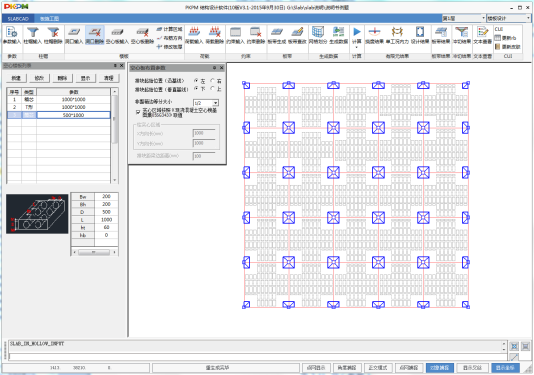
Task: Open the floor selection dropdown 第1层
Action: click(464, 18)
